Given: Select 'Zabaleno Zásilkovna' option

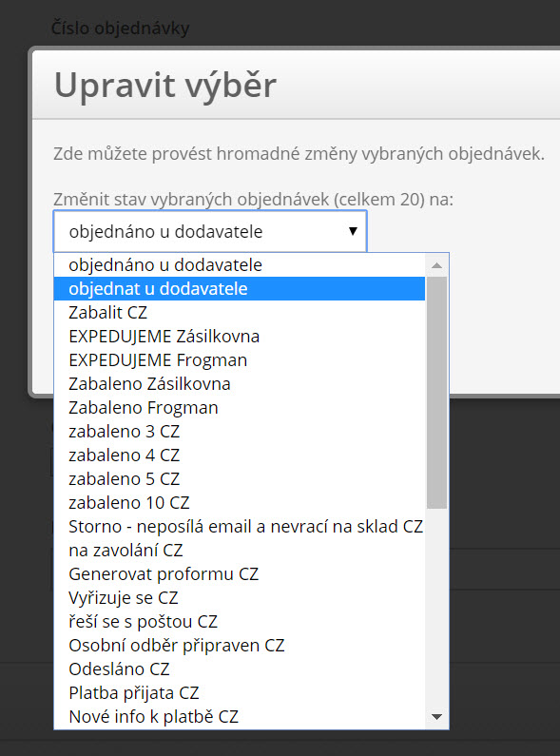Looking at the screenshot, I should coord(240,384).
